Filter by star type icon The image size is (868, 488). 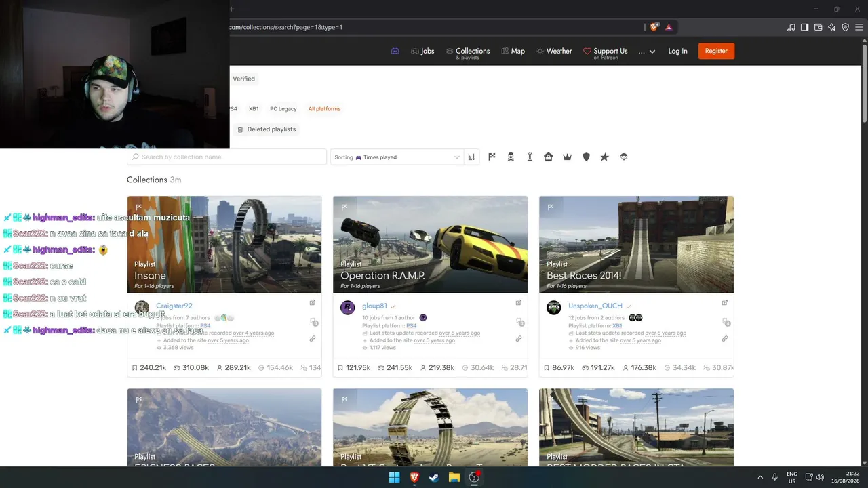604,157
